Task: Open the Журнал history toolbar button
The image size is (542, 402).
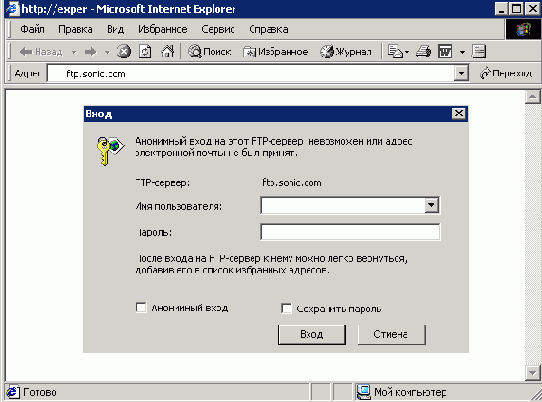Action: 345,52
